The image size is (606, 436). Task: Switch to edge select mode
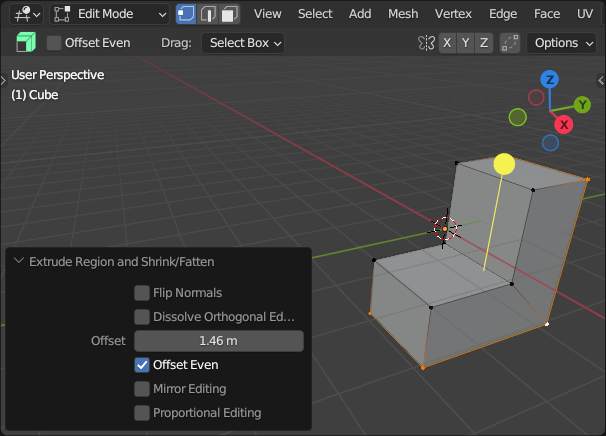tap(208, 14)
